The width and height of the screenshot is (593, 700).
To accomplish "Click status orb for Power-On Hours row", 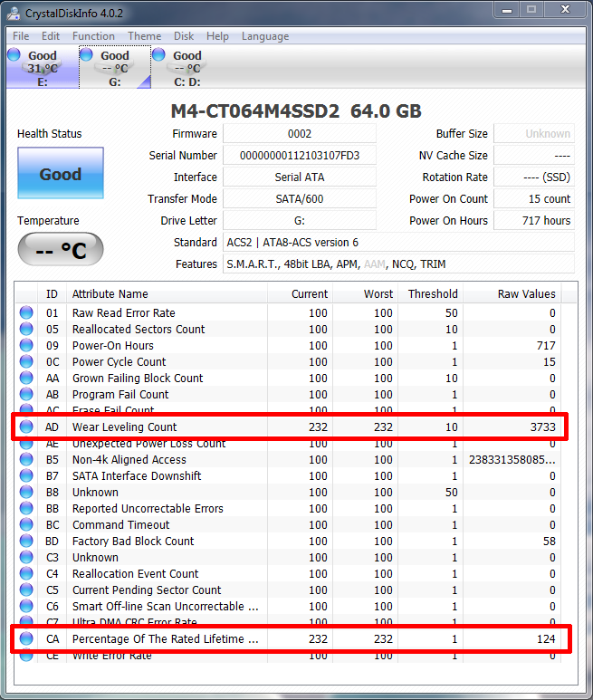I will (x=26, y=345).
